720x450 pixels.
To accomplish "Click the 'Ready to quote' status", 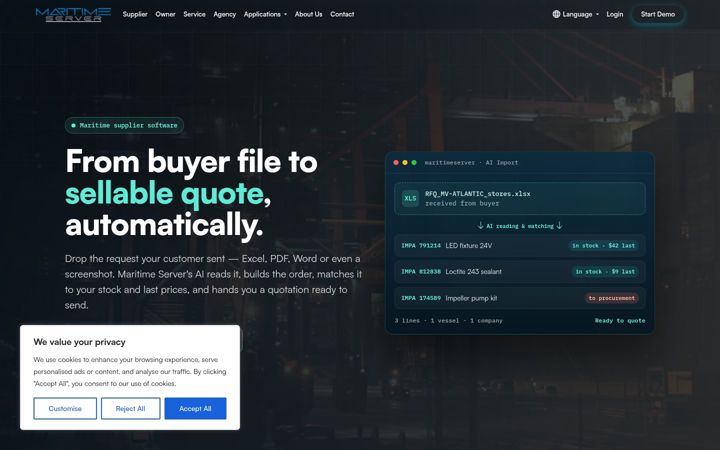I will pyautogui.click(x=620, y=321).
